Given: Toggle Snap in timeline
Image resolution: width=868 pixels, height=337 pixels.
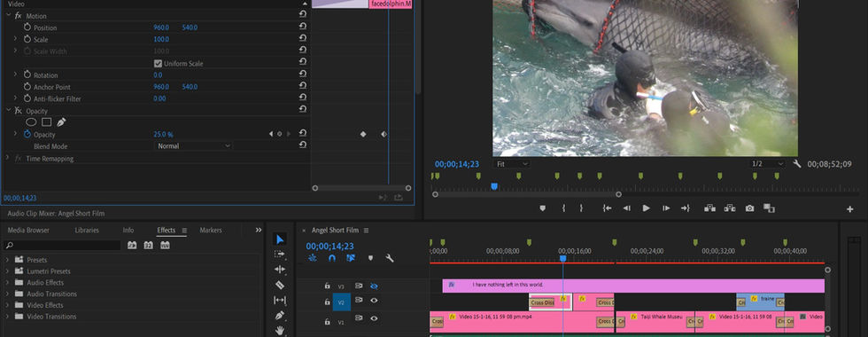Looking at the screenshot, I should (331, 258).
